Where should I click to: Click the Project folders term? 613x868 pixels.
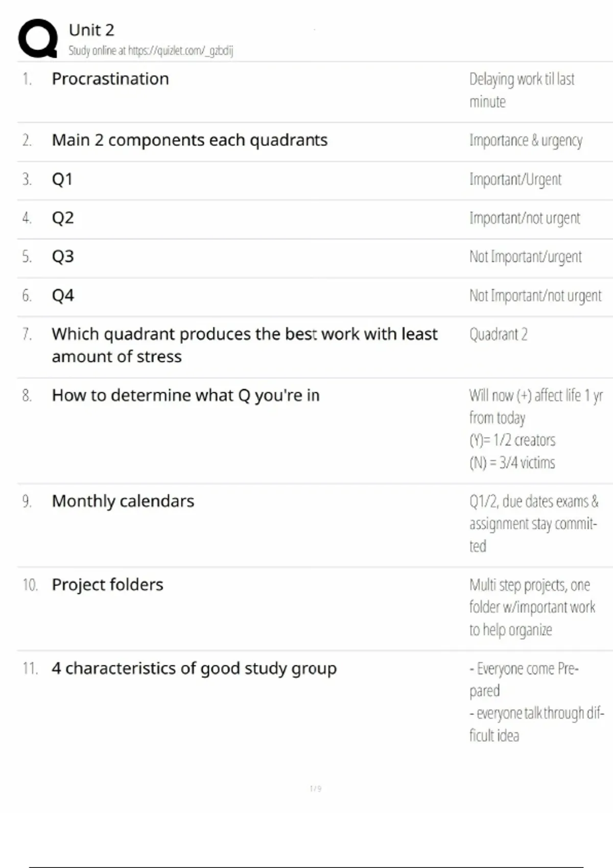coord(107,585)
